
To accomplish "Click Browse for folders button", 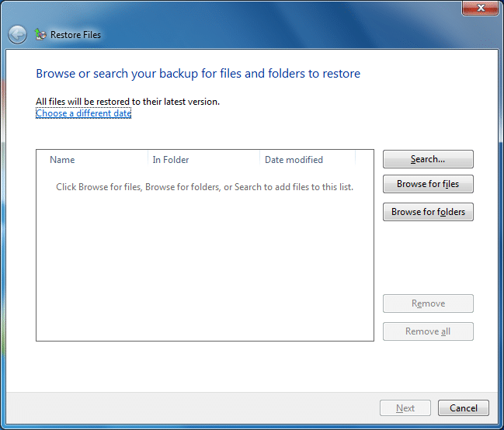I will [428, 212].
